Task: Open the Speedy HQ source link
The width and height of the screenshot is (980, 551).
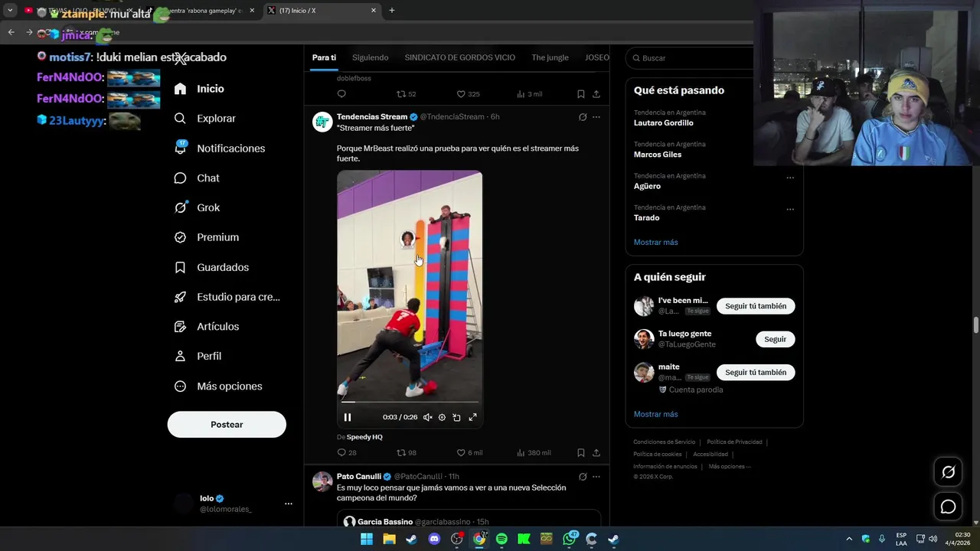Action: pos(364,437)
